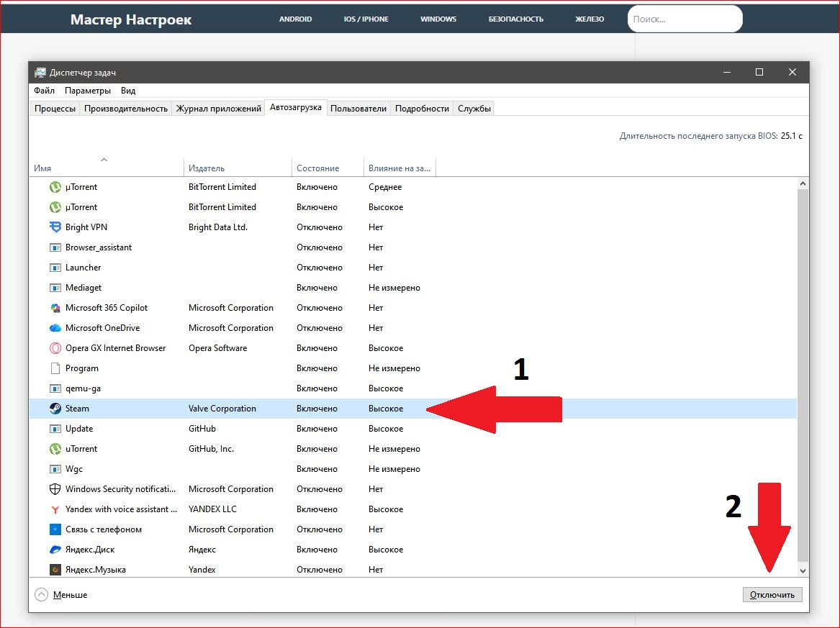Sort by Имя column header
The height and width of the screenshot is (628, 840).
point(106,168)
